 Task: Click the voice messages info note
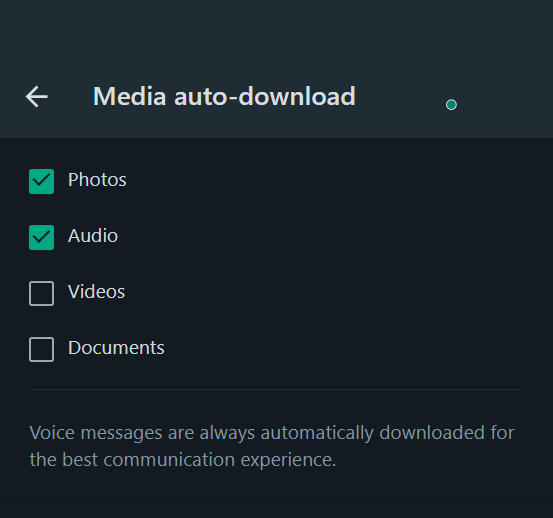(x=272, y=446)
